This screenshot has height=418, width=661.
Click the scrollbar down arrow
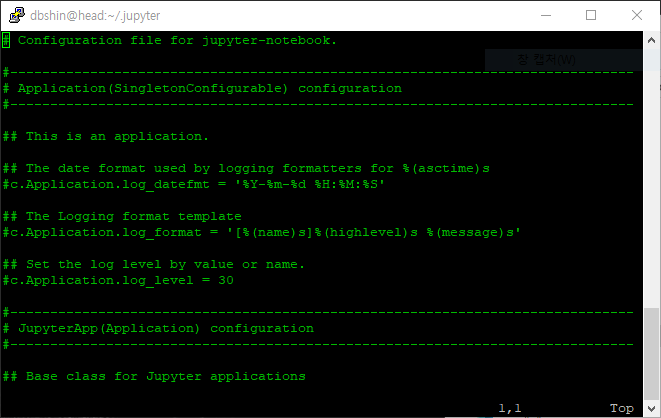pyautogui.click(x=651, y=408)
